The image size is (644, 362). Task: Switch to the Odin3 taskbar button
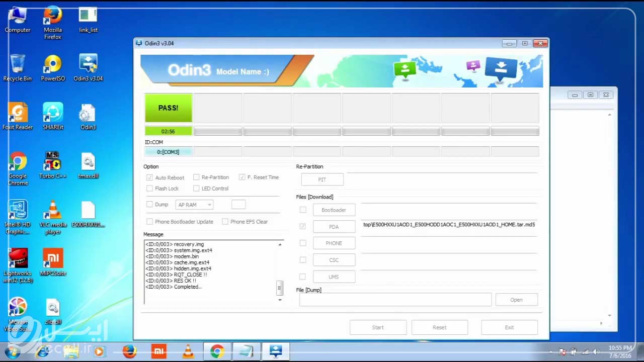[276, 351]
